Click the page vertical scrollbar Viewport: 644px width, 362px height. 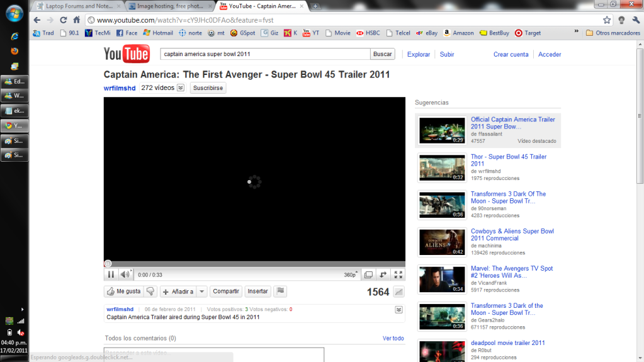click(x=640, y=116)
